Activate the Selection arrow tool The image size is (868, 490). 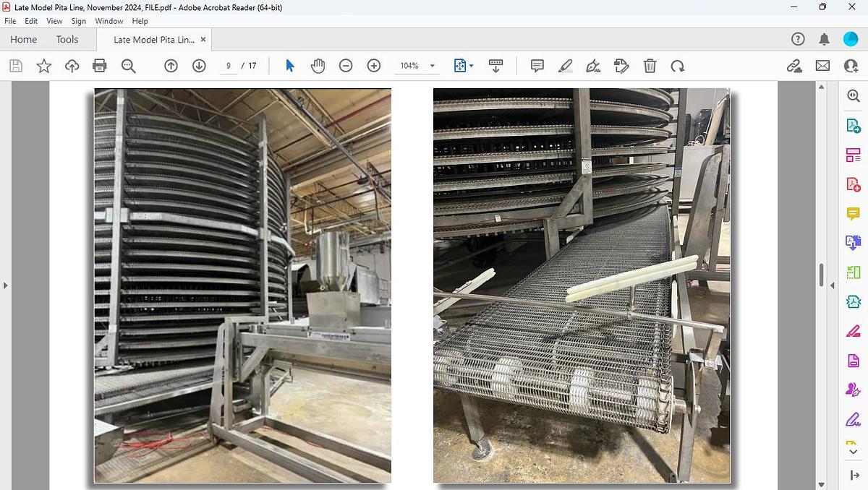pyautogui.click(x=290, y=66)
